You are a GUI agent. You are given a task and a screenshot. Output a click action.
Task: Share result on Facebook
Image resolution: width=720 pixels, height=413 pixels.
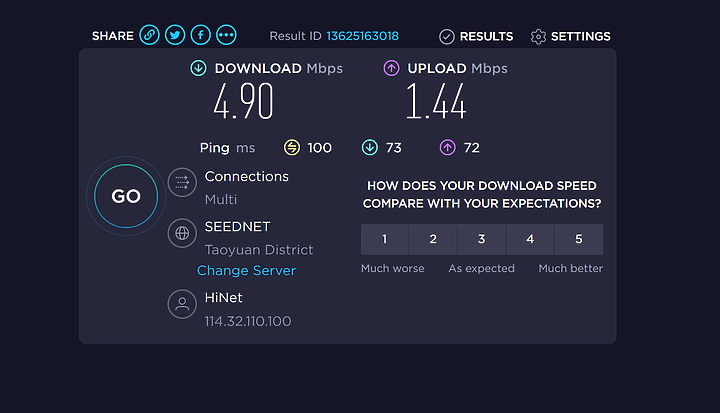click(201, 35)
